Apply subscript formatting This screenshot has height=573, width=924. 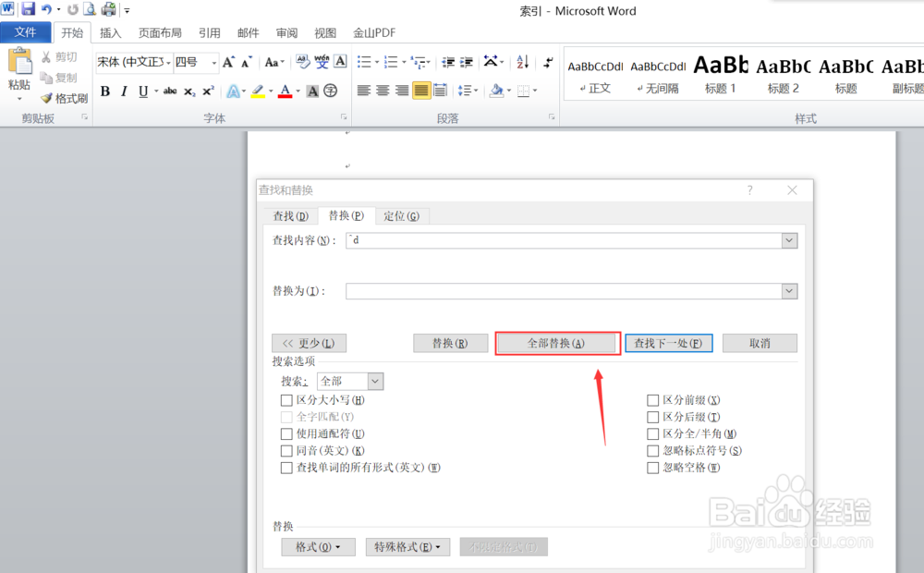coord(189,91)
